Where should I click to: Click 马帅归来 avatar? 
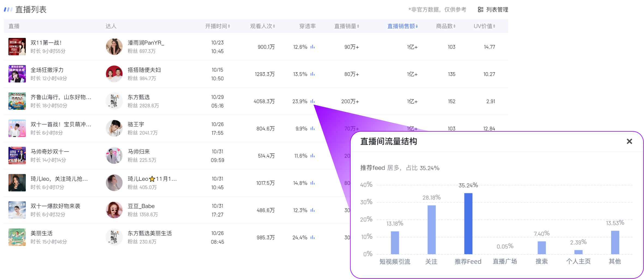[114, 156]
